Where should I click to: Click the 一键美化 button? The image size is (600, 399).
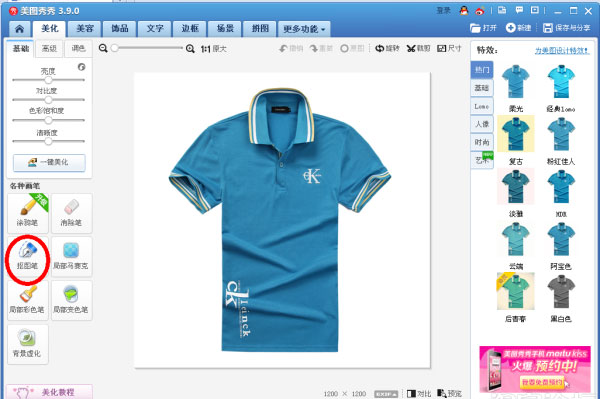click(49, 163)
